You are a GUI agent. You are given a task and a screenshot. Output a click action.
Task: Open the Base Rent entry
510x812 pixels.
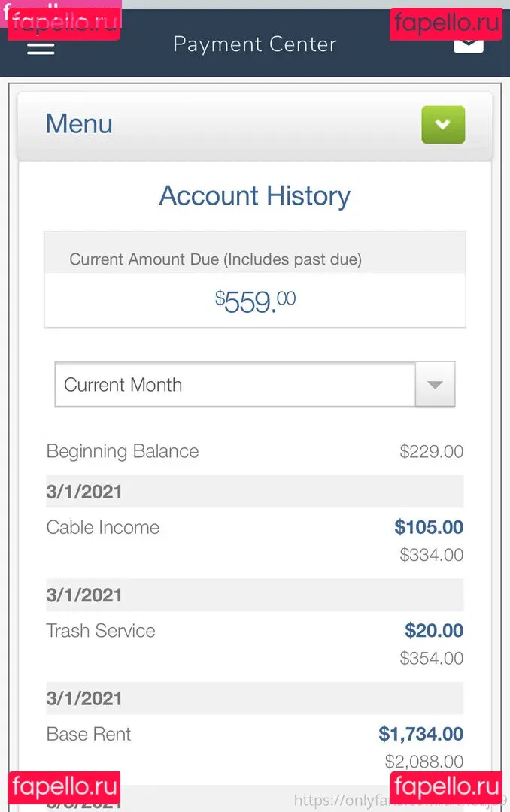tap(89, 734)
